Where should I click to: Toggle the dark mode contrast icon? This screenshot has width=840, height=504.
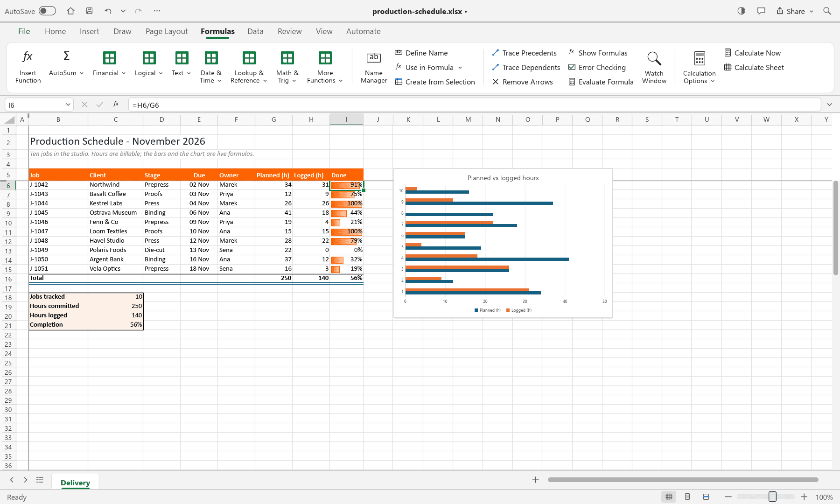(742, 11)
